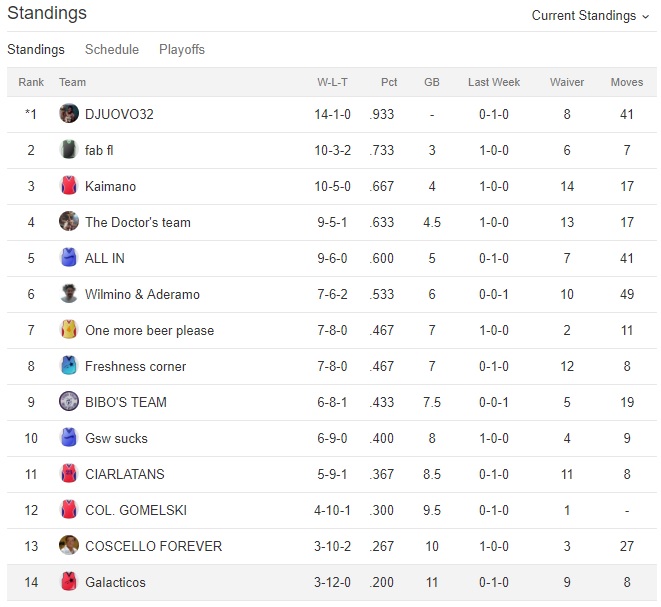Click The Doctor's team avatar
661x607 pixels.
coord(69,222)
